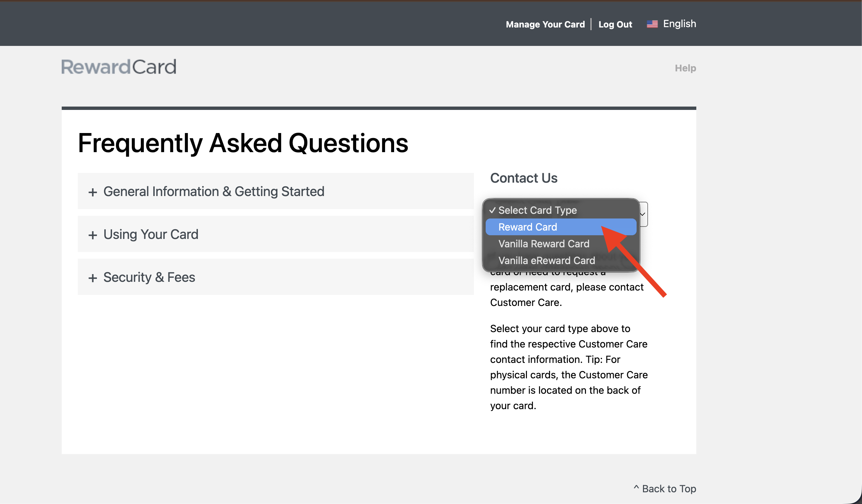Click Back to Top link
Viewport: 862px width, 504px height.
tap(665, 489)
